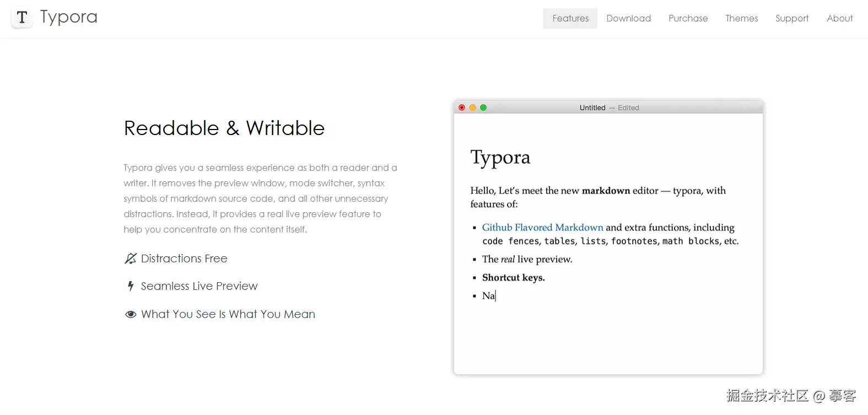The image size is (868, 415).
Task: Click the Seamless Live Preview lightning icon
Action: tap(131, 286)
